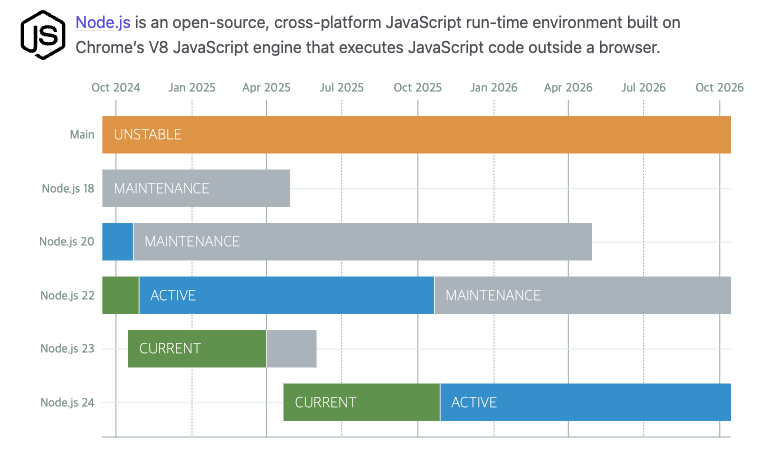Click the Jul 2026 axis label
Viewport: 776px width, 455px height.
tap(643, 88)
